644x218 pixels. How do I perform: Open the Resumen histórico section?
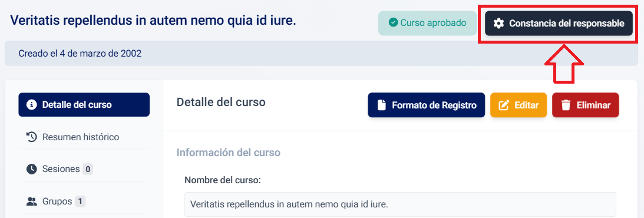tap(84, 137)
